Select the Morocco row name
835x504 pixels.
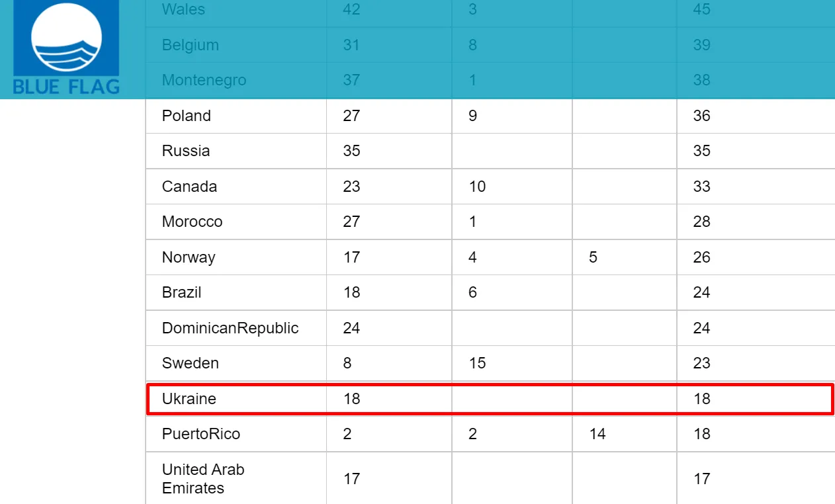tap(192, 222)
